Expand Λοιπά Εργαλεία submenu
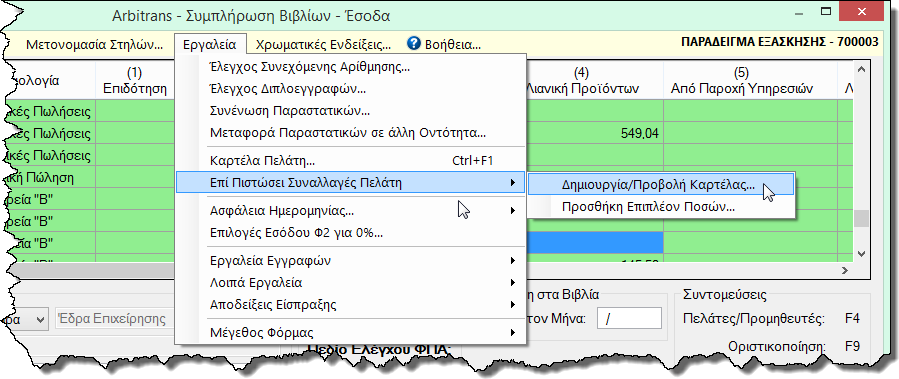 coord(350,283)
